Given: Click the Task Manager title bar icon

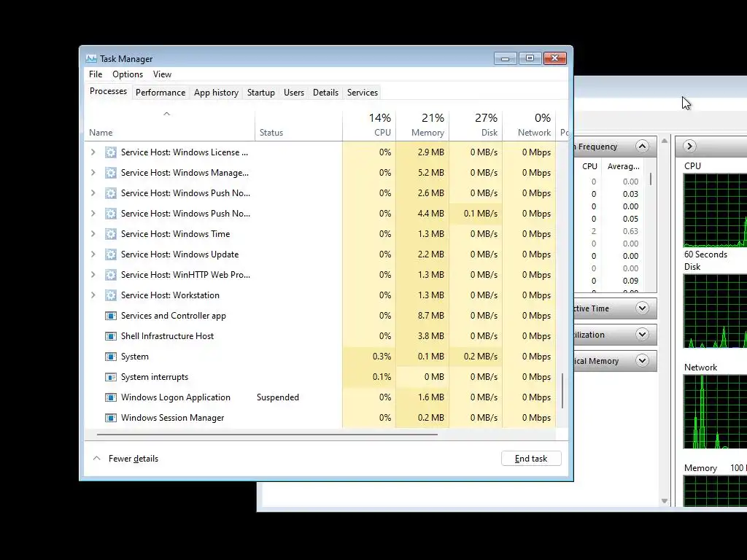Looking at the screenshot, I should (x=91, y=58).
